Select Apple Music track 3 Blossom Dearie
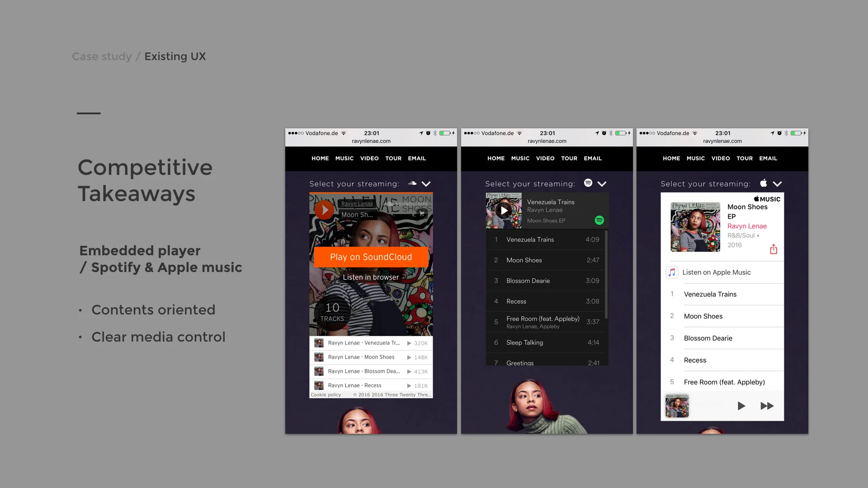868x488 pixels. 722,338
